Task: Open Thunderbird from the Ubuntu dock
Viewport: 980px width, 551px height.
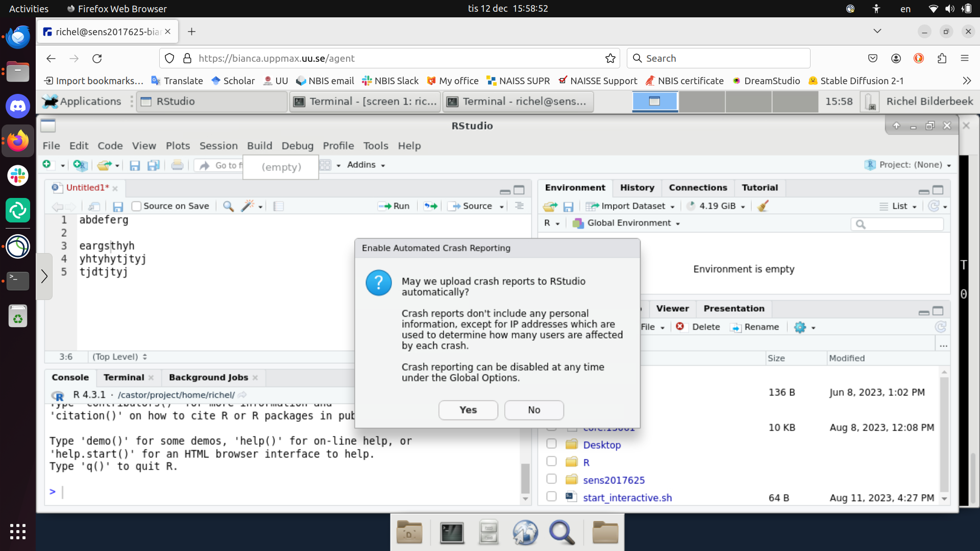Action: (18, 37)
